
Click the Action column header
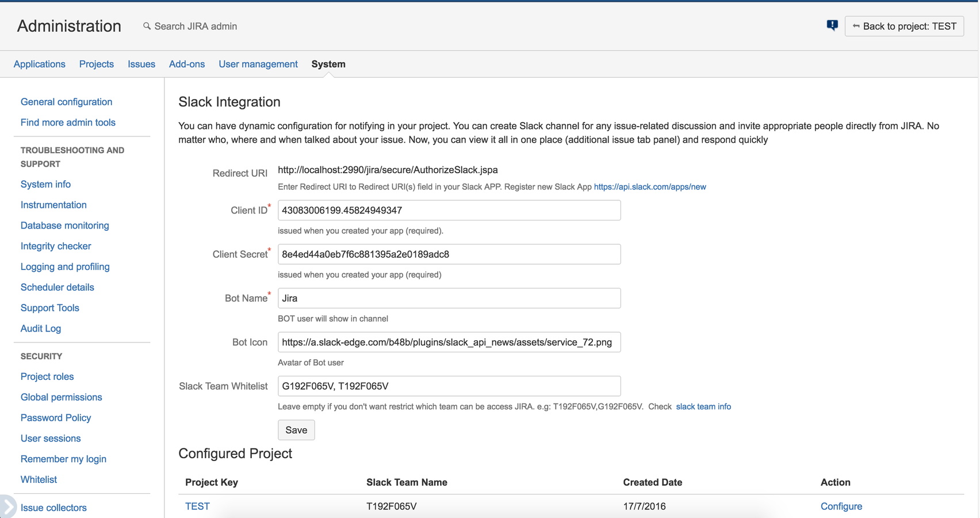click(x=835, y=482)
